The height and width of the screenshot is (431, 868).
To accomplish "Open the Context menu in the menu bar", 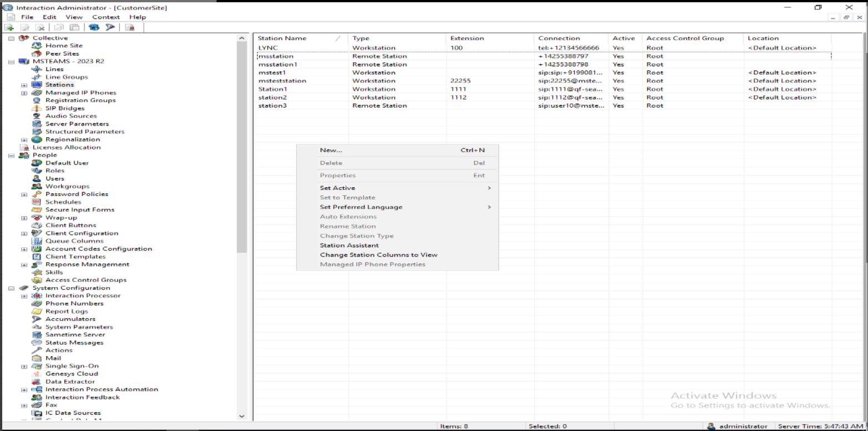I will pos(106,17).
